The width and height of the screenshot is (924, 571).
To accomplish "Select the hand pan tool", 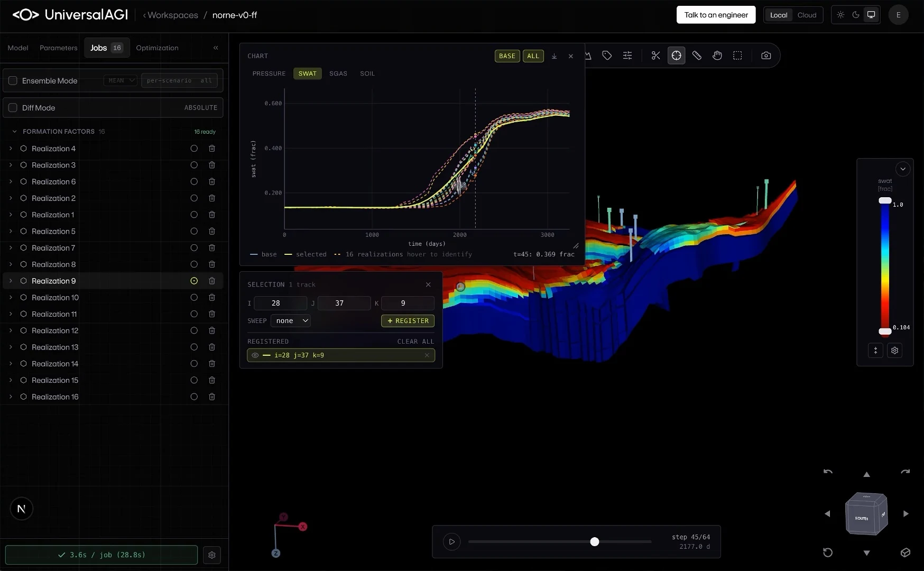I will (x=717, y=56).
